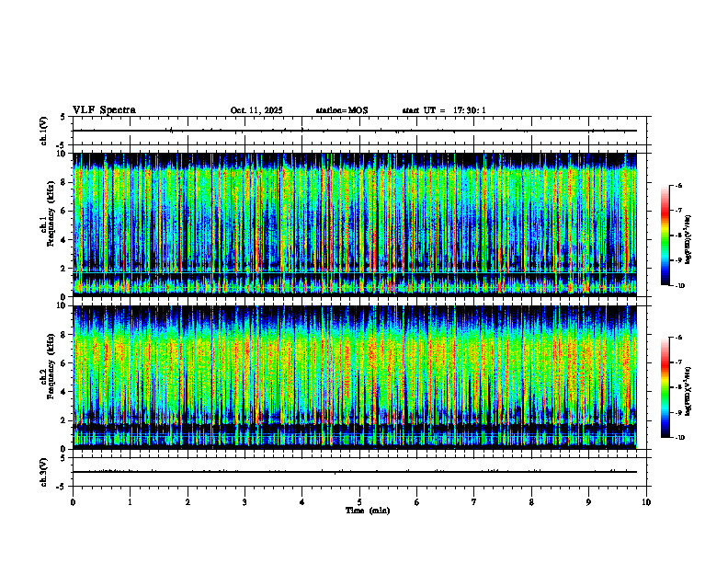Click the 'ch.1(V)' axis label
The height and width of the screenshot is (563, 728).
(44, 131)
